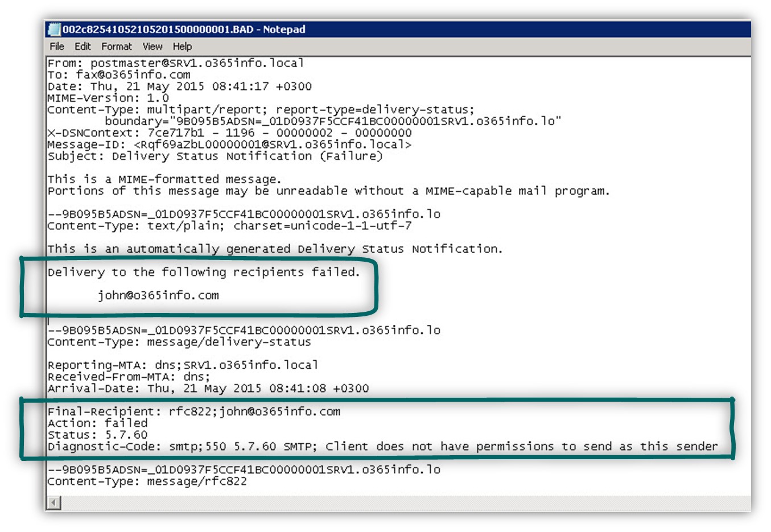Open the File menu
Image resolution: width=771 pixels, height=532 pixels.
(x=57, y=47)
